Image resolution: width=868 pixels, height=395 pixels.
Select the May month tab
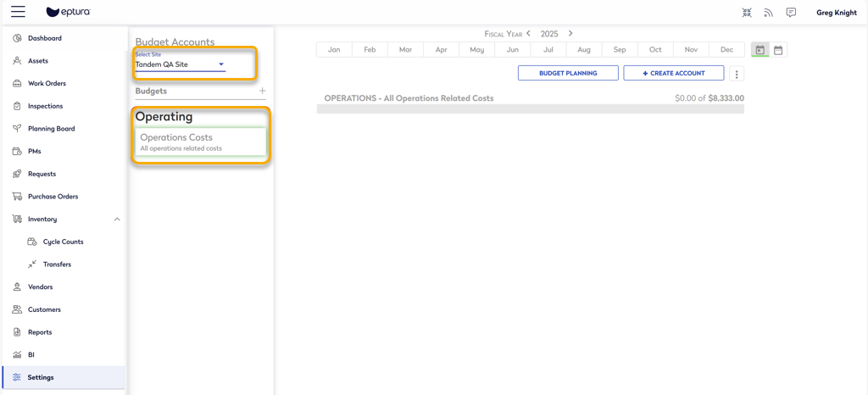[x=477, y=50]
